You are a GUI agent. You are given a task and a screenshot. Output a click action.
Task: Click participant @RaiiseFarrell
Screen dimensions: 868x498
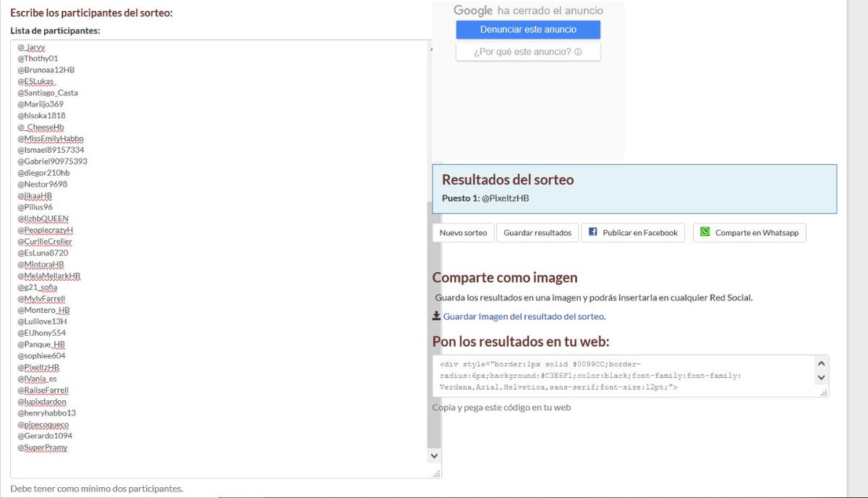(43, 390)
